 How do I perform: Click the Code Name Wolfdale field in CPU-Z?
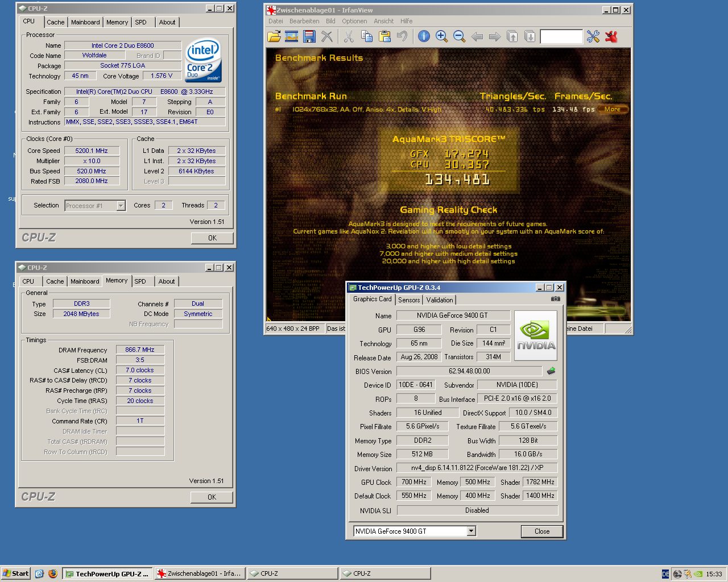pyautogui.click(x=94, y=55)
